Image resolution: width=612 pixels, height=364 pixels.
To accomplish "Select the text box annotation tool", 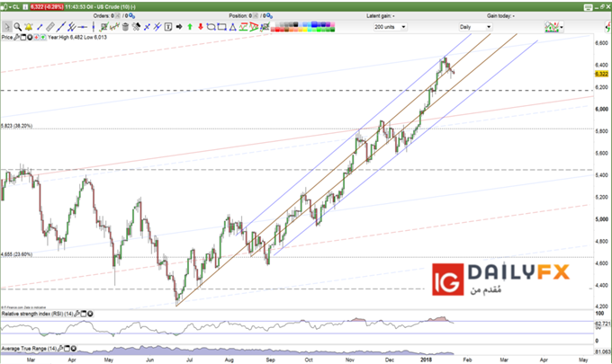I will pyautogui.click(x=168, y=27).
